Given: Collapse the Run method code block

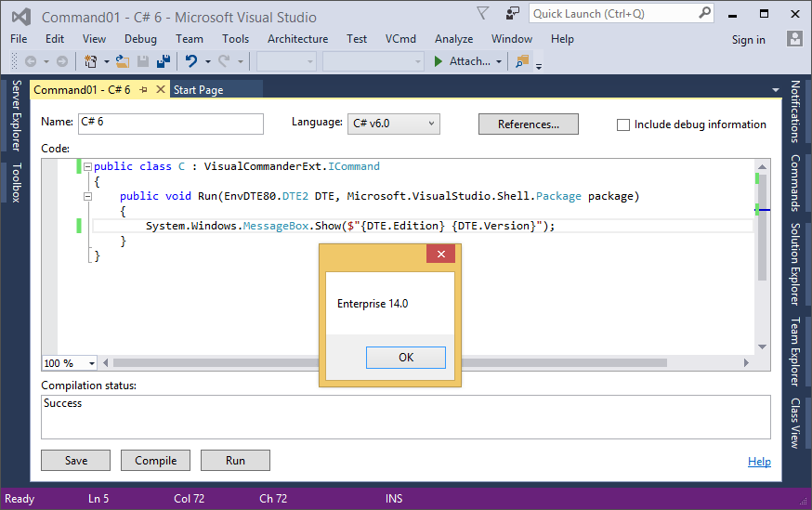Looking at the screenshot, I should pos(87,196).
